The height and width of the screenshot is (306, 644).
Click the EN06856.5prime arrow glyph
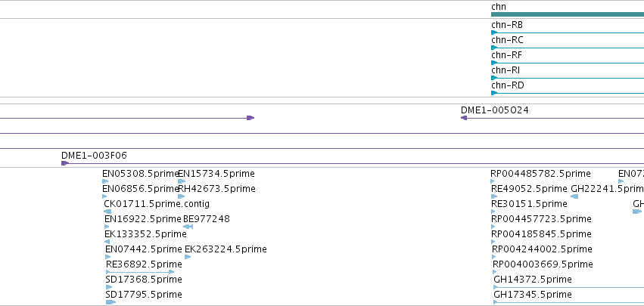point(104,196)
